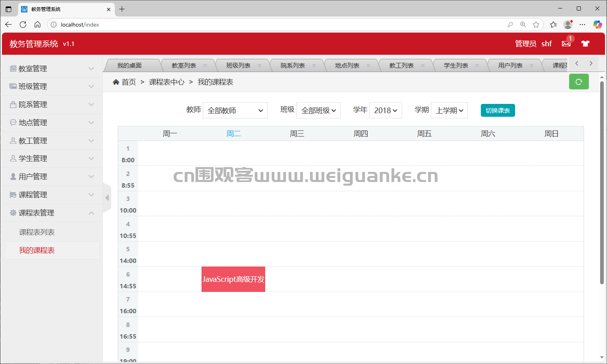Open a new browser tab
Viewport: 607px width, 364px height.
(x=122, y=9)
